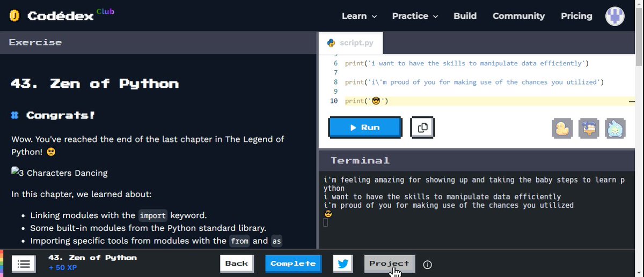Expand the Learn dropdown menu
644x277 pixels.
click(x=360, y=16)
